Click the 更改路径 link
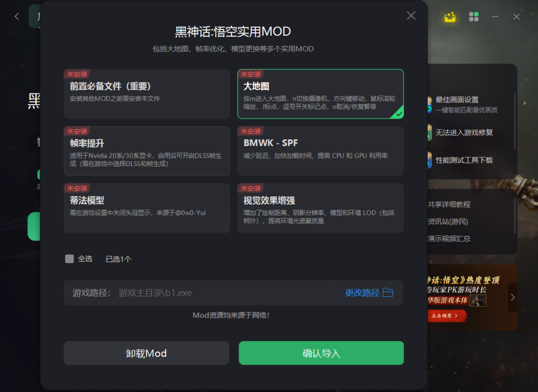The image size is (538, 392). (363, 293)
